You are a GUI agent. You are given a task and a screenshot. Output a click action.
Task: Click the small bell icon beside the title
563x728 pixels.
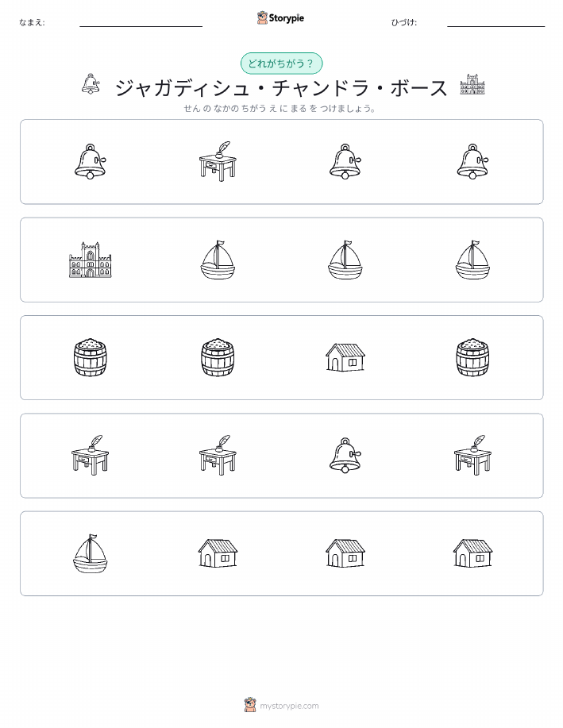point(91,84)
